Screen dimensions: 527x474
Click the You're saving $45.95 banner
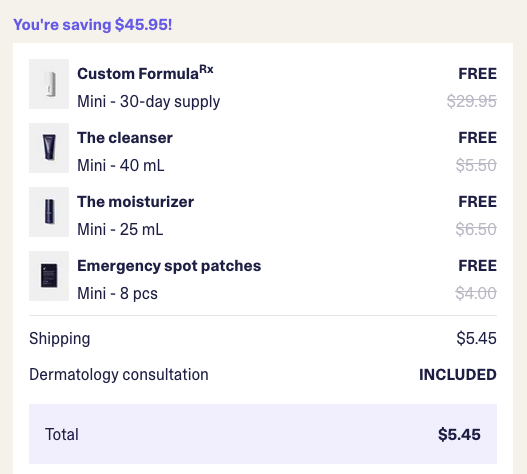click(x=92, y=25)
